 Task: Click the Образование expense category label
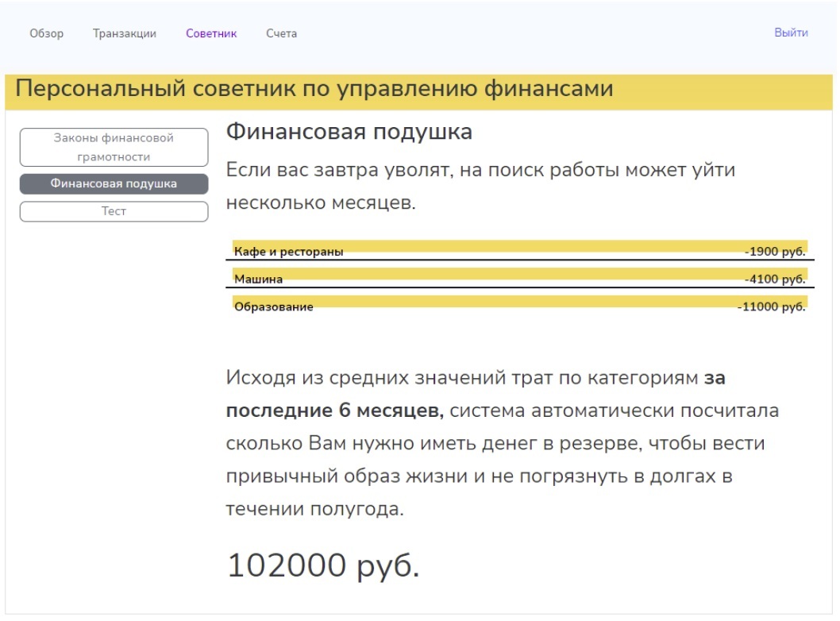[x=274, y=307]
